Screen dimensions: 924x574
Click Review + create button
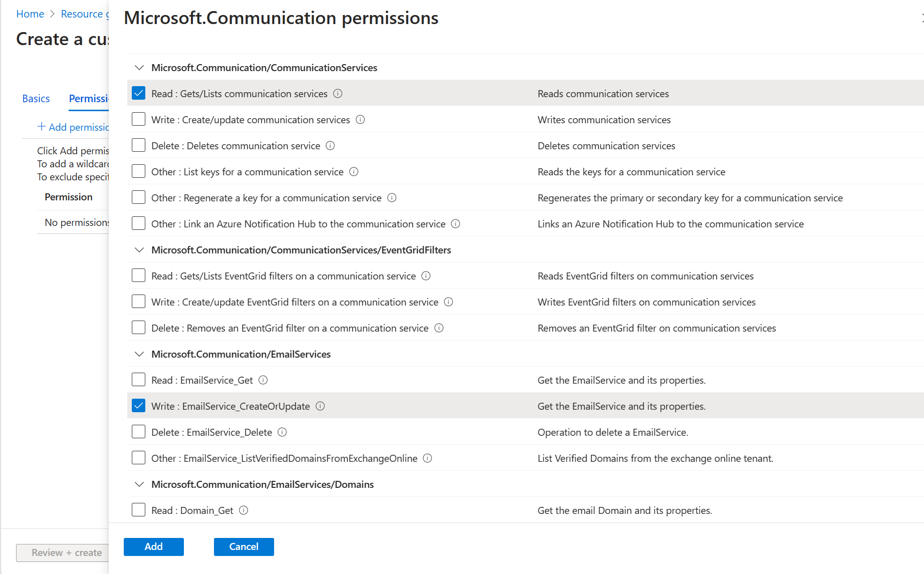point(63,552)
